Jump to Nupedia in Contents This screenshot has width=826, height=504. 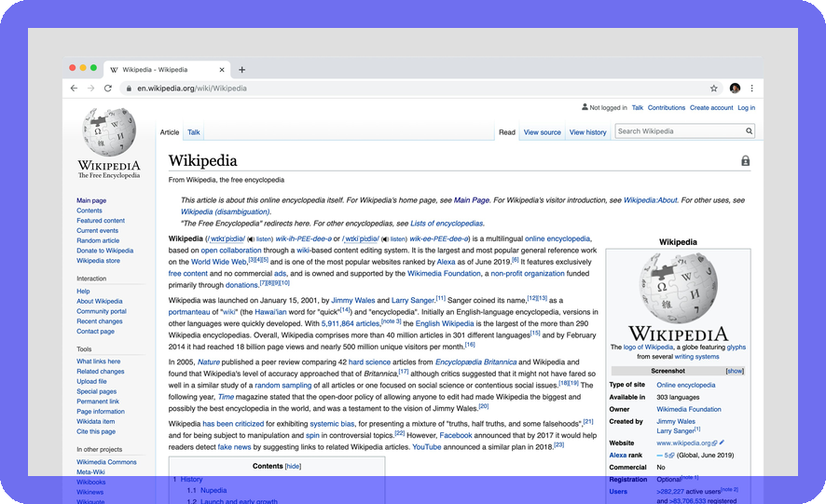(x=213, y=490)
